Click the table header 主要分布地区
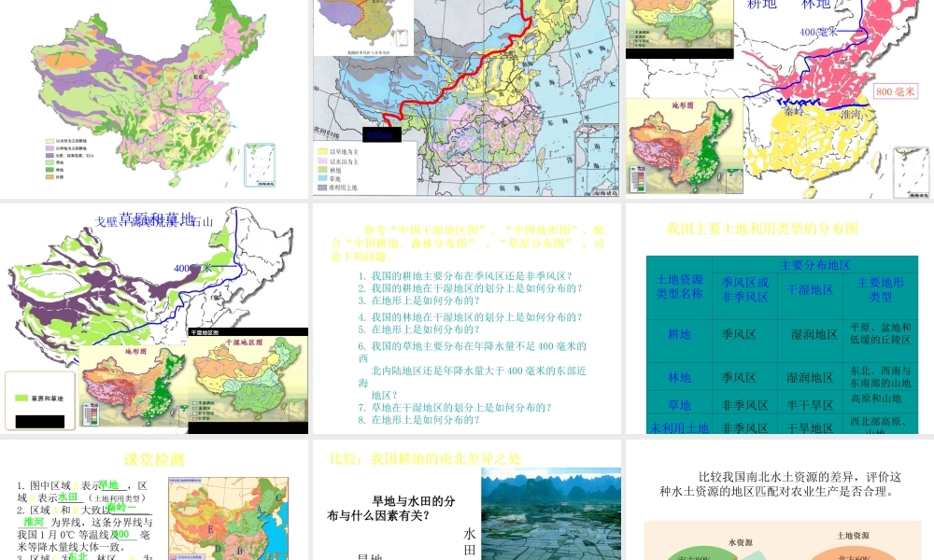934x560 pixels. (814, 265)
